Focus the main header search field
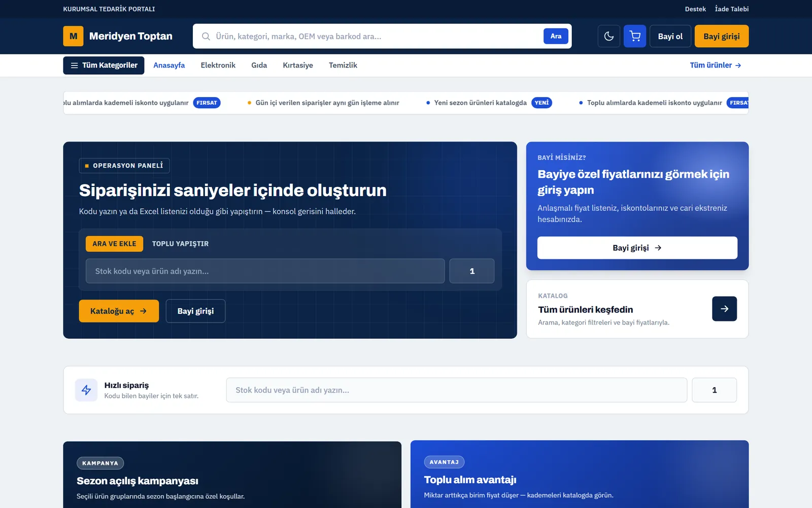 pos(376,36)
